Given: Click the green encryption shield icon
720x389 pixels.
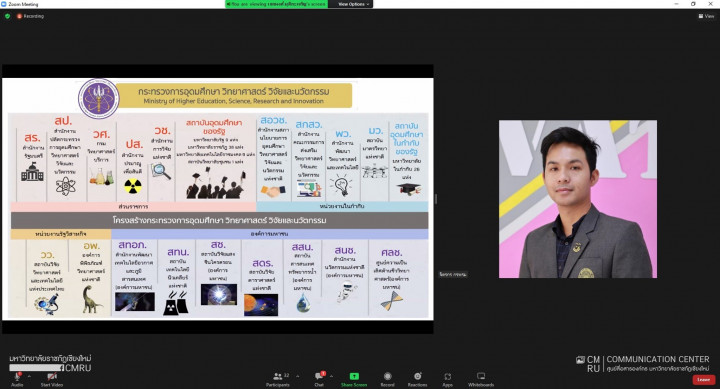Looking at the screenshot, I should click(x=7, y=16).
